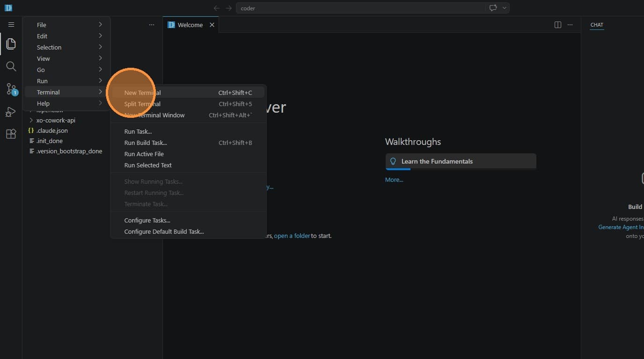
Task: Select Configure Tasks... menu item
Action: [x=188, y=220]
